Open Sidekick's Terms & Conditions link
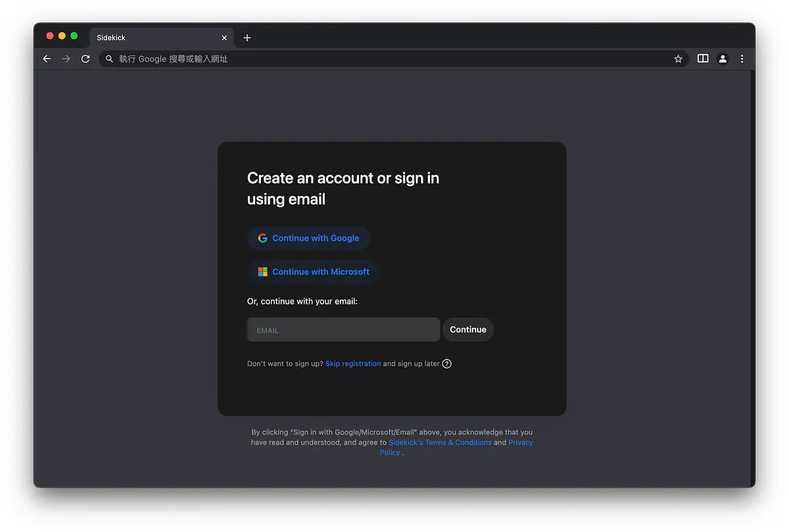 [x=440, y=443]
